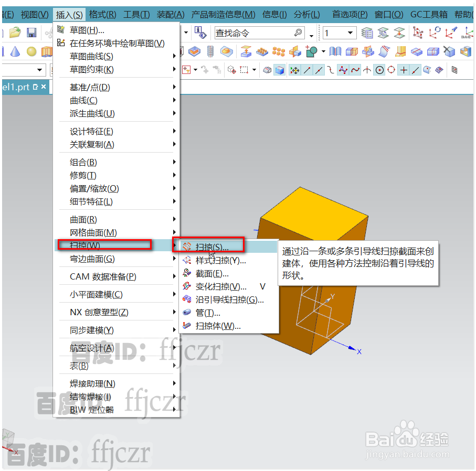Click the Pattern Feature cubes icon
Viewport: 476px width, 471px height.
pyautogui.click(x=278, y=51)
